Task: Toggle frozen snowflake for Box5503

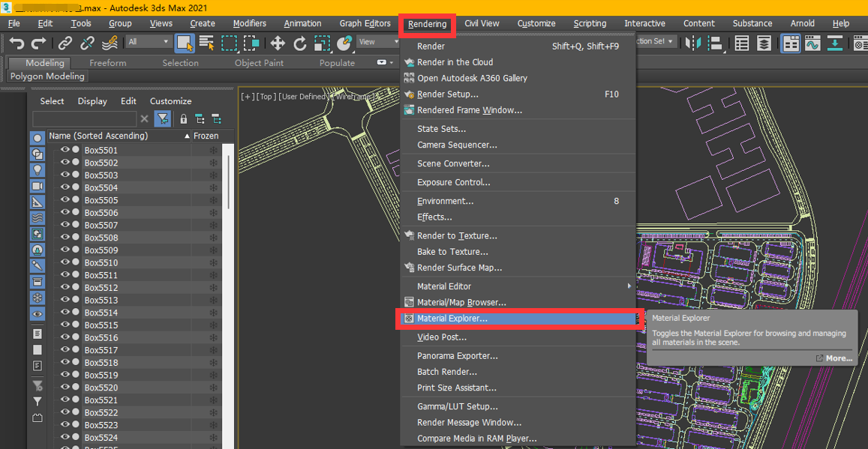Action: tap(213, 175)
